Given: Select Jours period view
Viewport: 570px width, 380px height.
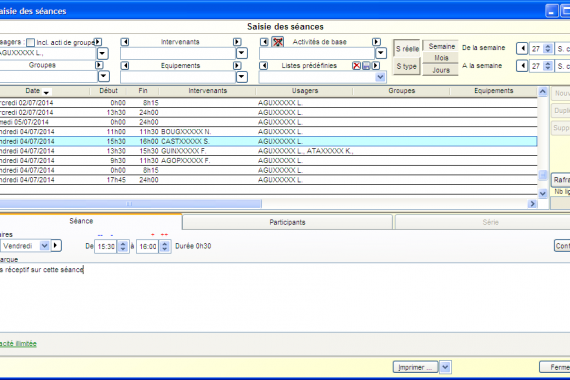Looking at the screenshot, I should pos(441,70).
